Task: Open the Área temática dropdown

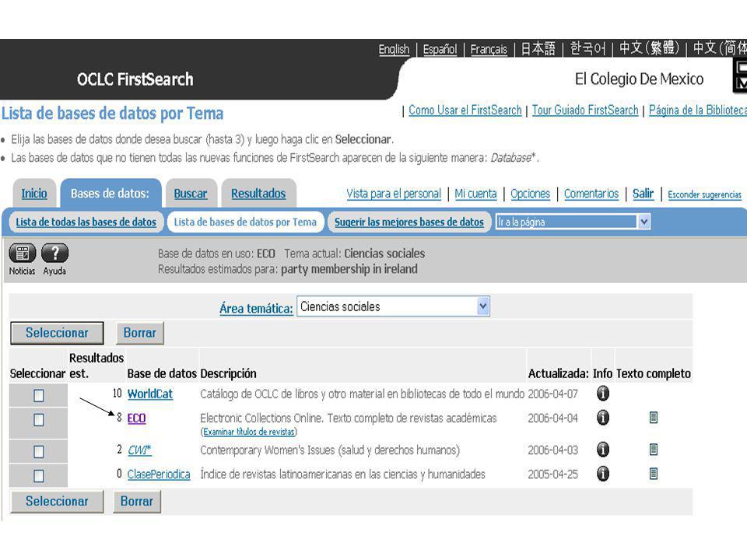Action: tap(393, 306)
